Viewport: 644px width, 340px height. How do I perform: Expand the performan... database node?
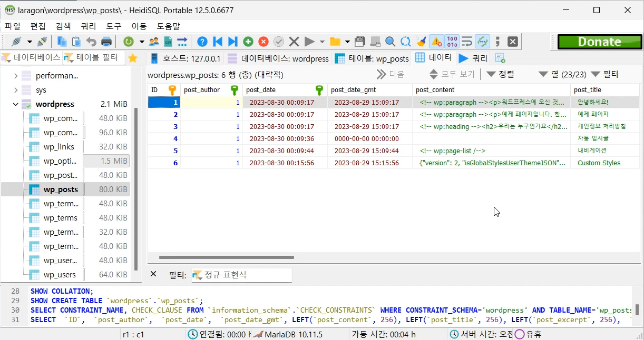tap(16, 76)
